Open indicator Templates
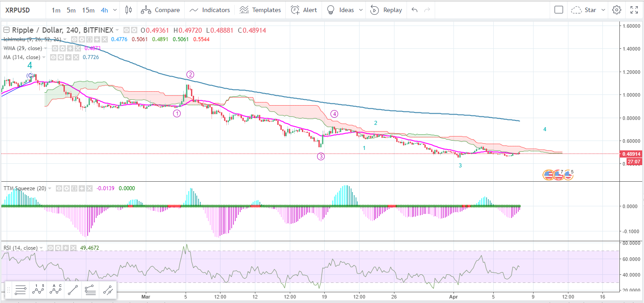 point(260,10)
